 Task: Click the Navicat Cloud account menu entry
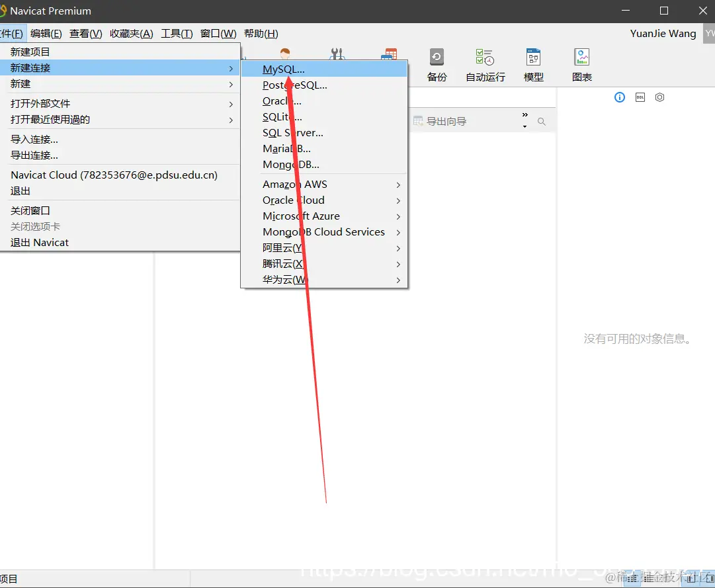coord(120,175)
